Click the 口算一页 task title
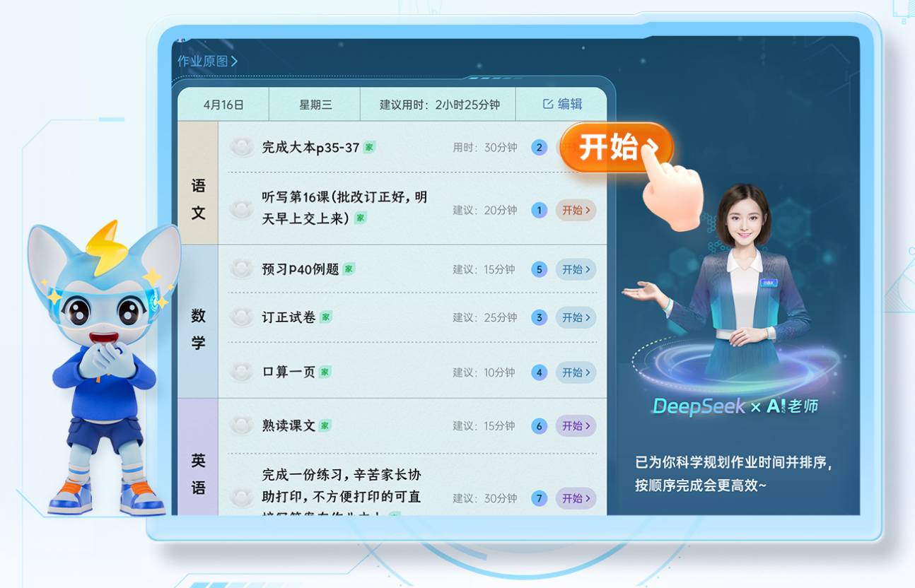 [289, 372]
